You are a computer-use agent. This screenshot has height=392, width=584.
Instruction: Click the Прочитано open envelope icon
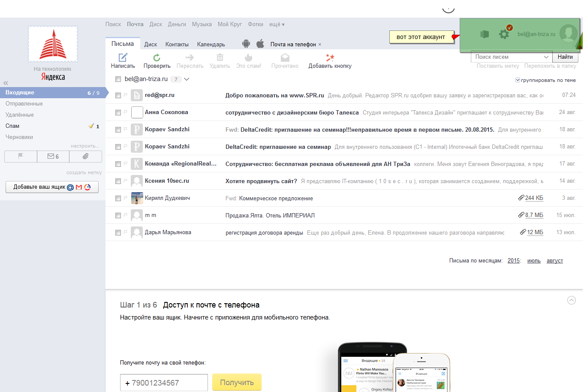pyautogui.click(x=285, y=57)
